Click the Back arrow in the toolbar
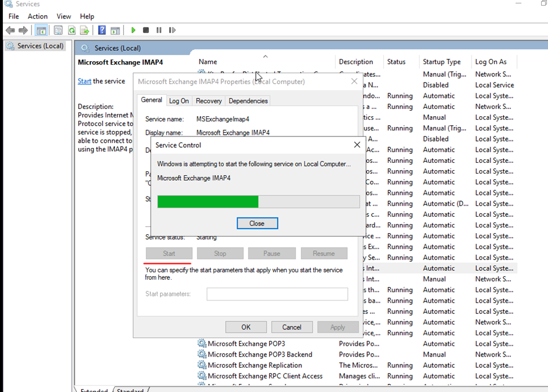The image size is (548, 392). pyautogui.click(x=10, y=30)
